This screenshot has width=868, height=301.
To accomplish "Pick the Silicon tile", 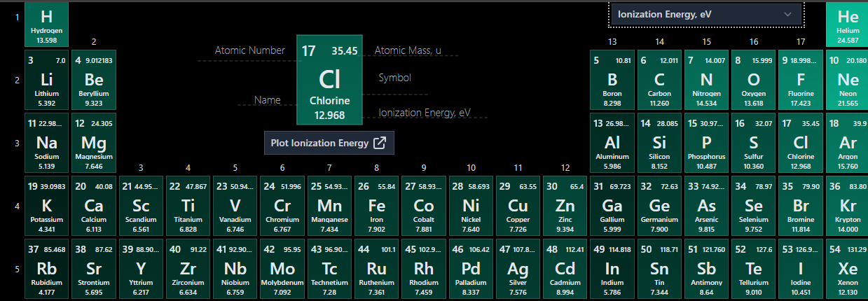I will [x=659, y=143].
